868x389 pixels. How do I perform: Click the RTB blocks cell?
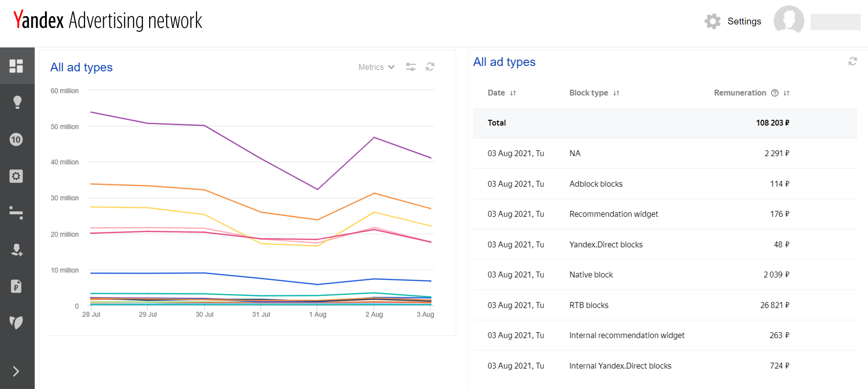pyautogui.click(x=589, y=305)
